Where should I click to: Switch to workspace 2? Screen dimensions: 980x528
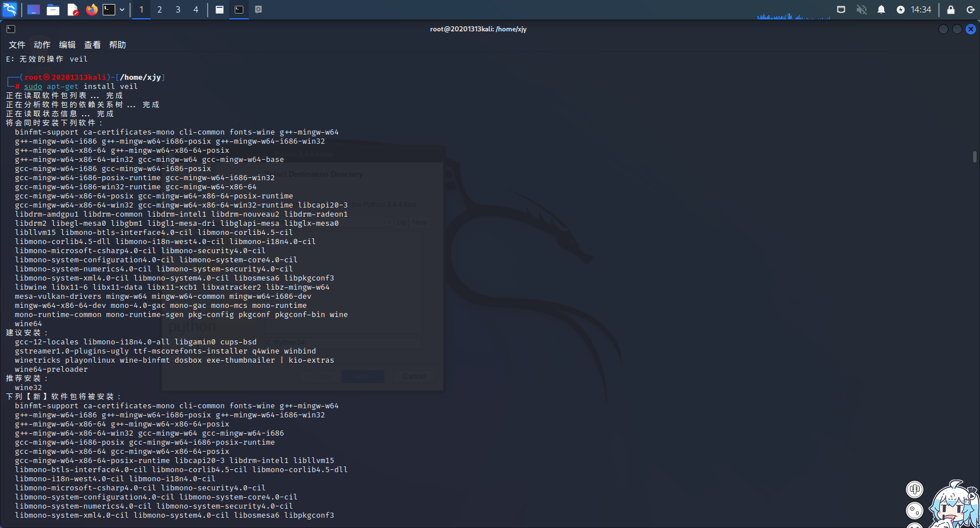[x=160, y=10]
